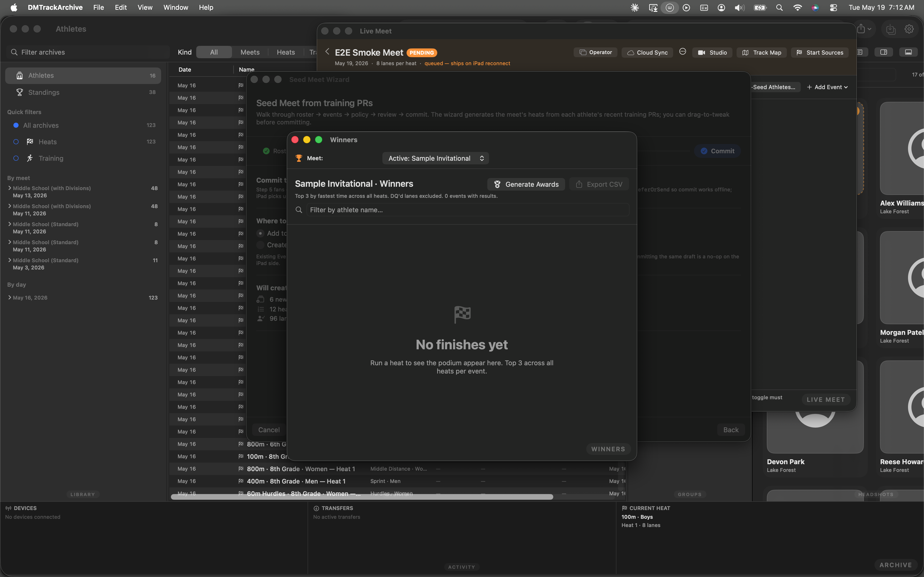Open Cloud Sync panel
The image size is (924, 577).
coord(647,52)
